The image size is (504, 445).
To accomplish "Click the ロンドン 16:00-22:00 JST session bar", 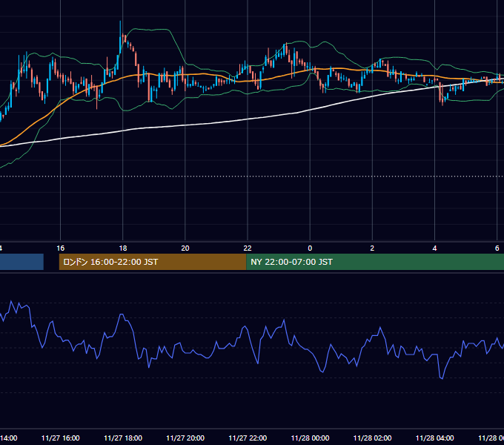I will tap(153, 262).
